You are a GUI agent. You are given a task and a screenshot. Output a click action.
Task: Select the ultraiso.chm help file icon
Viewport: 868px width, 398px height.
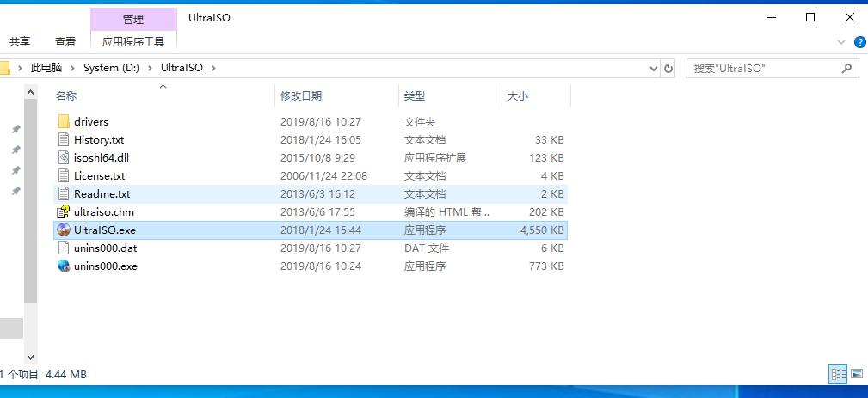64,211
